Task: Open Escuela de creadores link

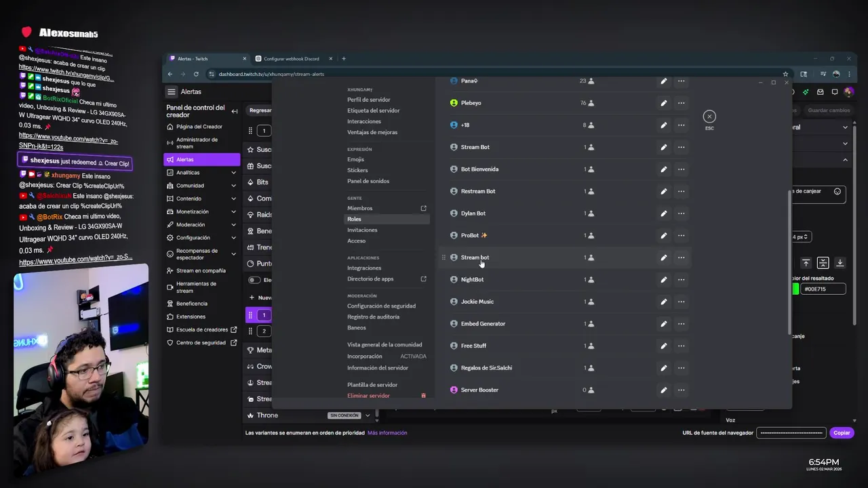Action: (202, 329)
